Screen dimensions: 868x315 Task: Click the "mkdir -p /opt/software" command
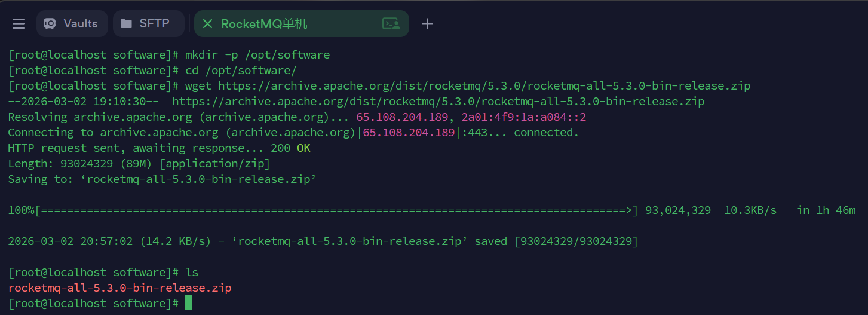257,55
